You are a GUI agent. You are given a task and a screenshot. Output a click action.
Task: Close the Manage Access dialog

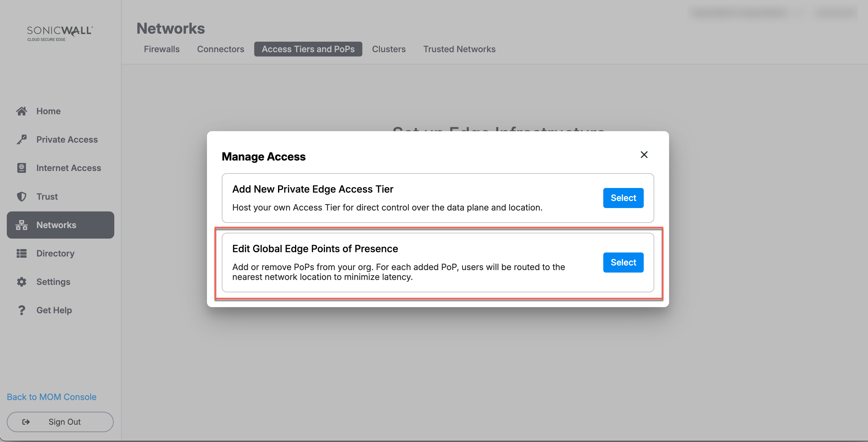(x=644, y=155)
